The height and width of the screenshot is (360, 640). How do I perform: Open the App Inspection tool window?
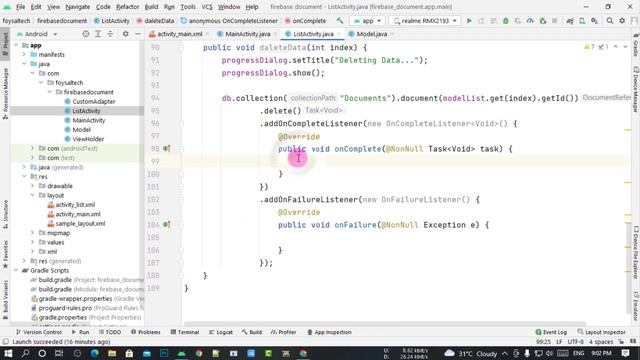(x=329, y=332)
